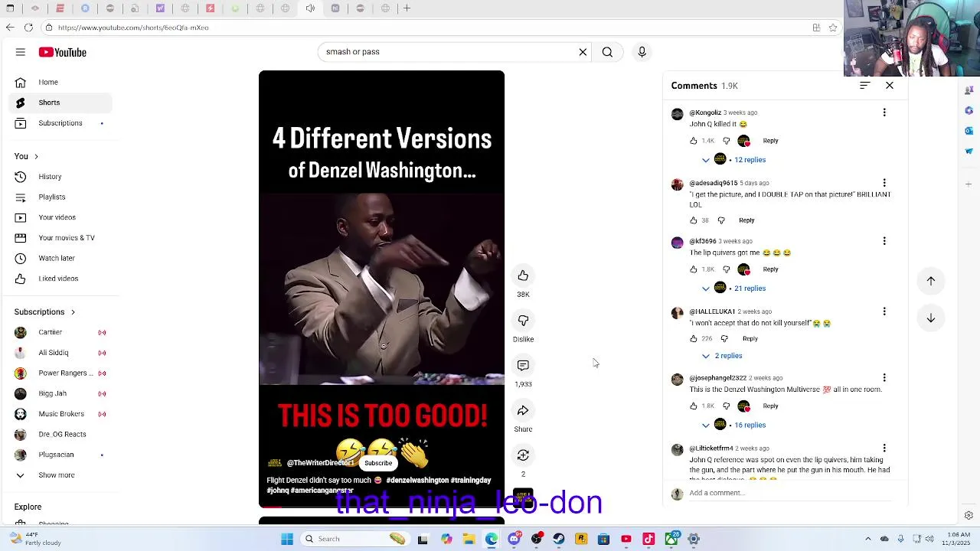
Task: Subscribe to @TheWriterDirector1
Action: 378,463
